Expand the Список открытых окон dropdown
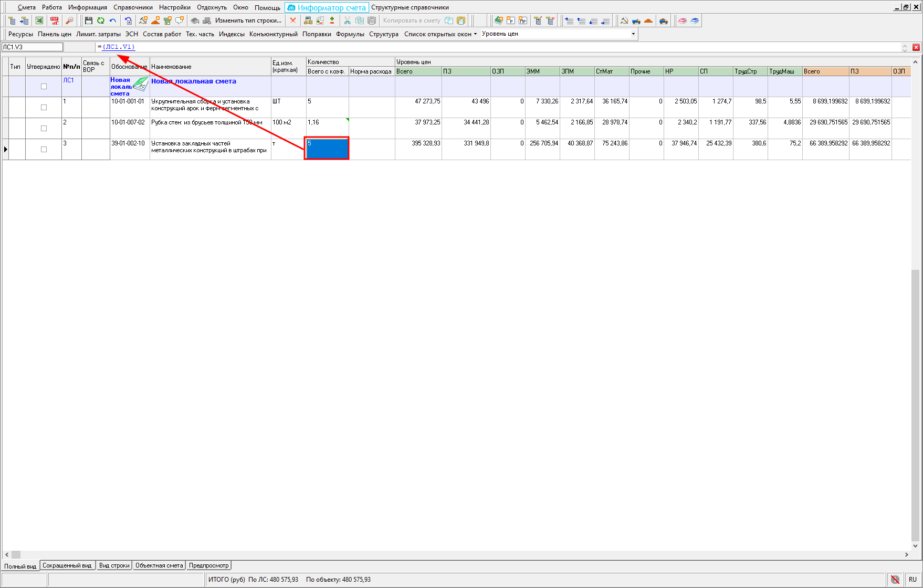Screen dimensions: 923x588 [x=440, y=34]
